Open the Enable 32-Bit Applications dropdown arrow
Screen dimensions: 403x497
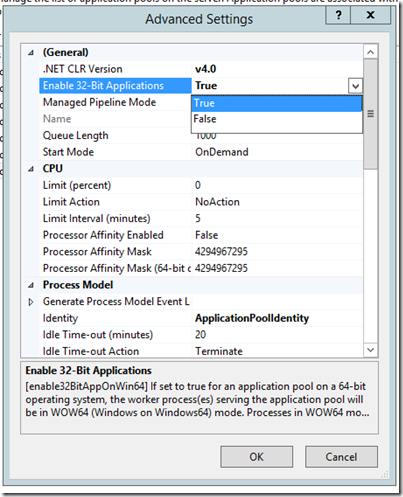[355, 86]
